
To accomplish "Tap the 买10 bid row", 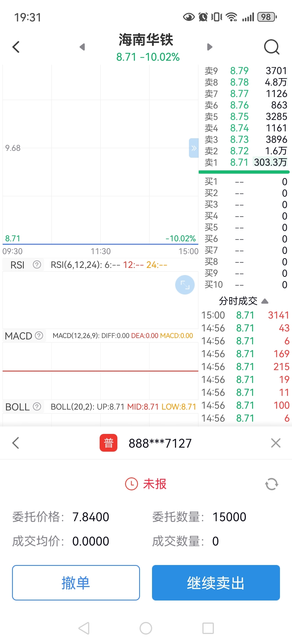I will [x=245, y=285].
